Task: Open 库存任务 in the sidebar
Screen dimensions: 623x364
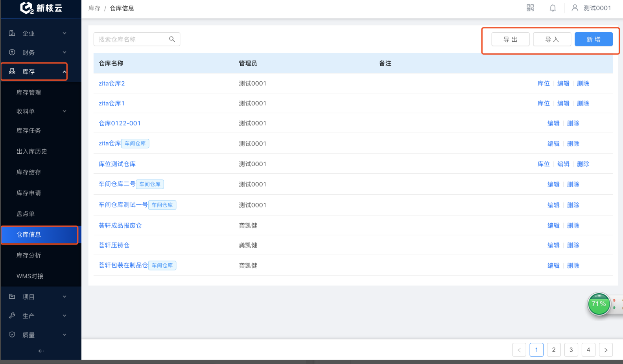Action: [x=29, y=131]
